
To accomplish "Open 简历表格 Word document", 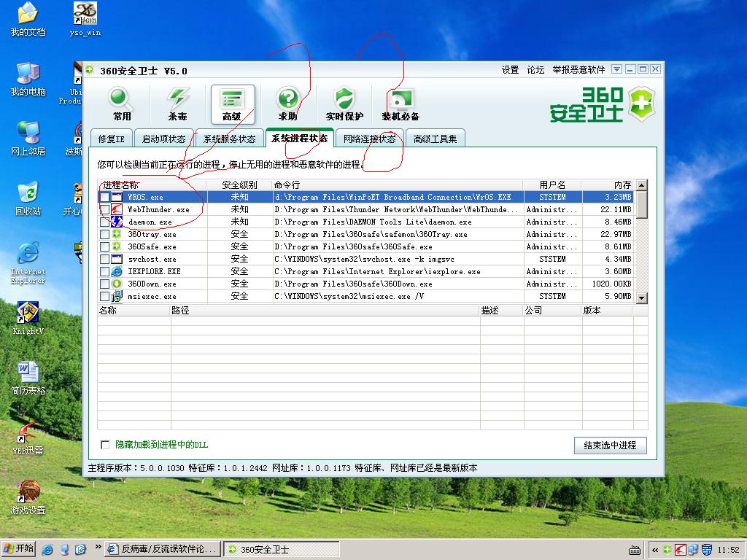I will (x=28, y=378).
